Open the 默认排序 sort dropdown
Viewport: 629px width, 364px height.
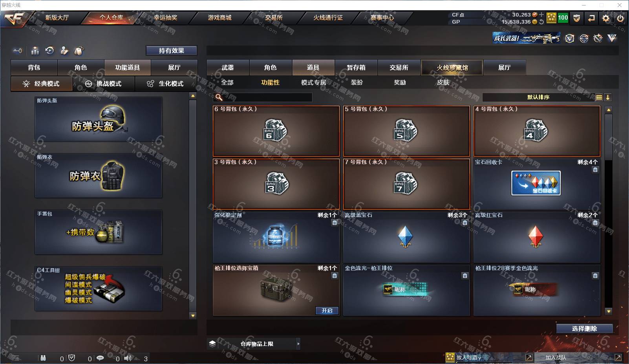[538, 97]
